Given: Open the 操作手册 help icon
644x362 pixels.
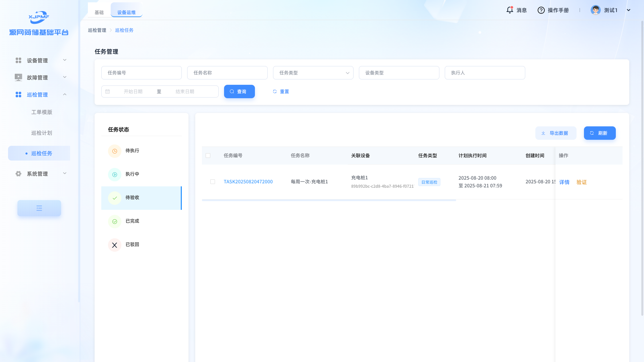Looking at the screenshot, I should coord(541,10).
